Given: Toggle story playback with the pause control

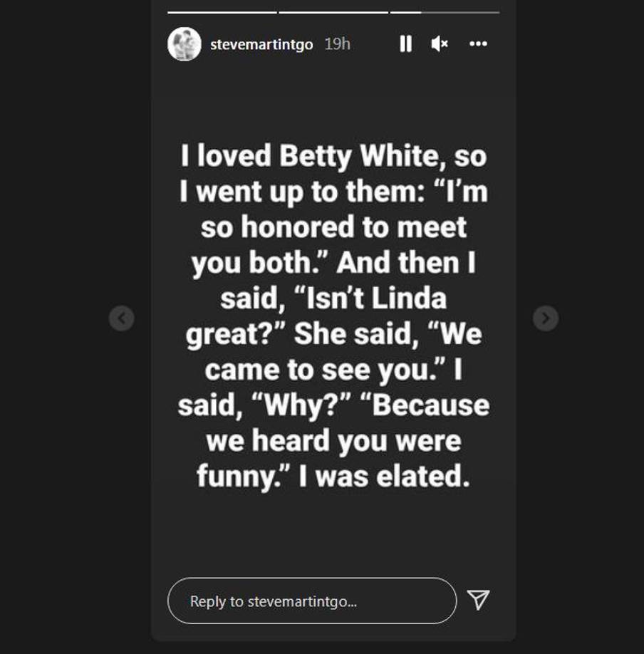Looking at the screenshot, I should (x=405, y=43).
